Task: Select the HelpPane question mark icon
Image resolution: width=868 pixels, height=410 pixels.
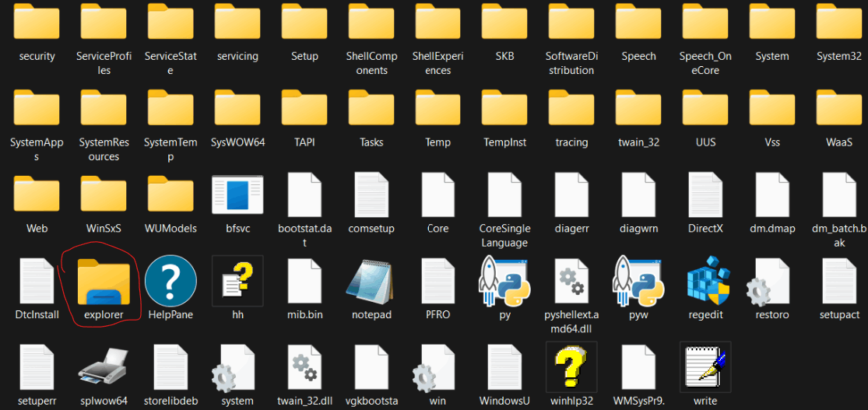Action: tap(170, 282)
